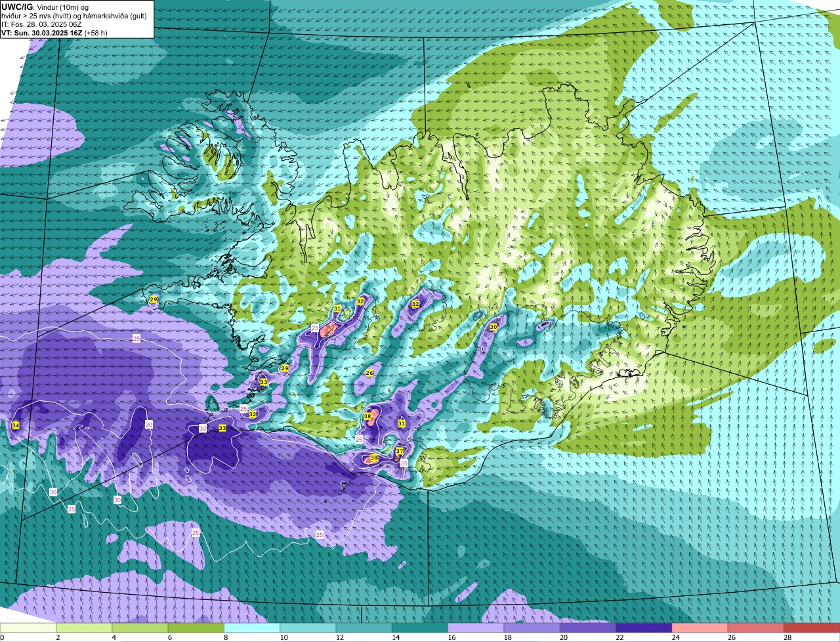Click the 0–2 m/s pale cream legend swatch
This screenshot has width=840, height=642.
[28, 628]
